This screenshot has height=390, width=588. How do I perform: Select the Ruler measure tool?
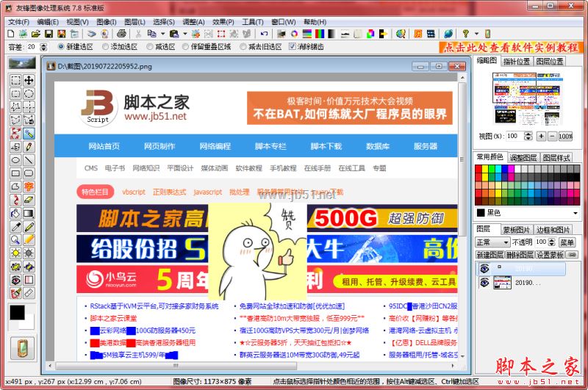(29, 293)
